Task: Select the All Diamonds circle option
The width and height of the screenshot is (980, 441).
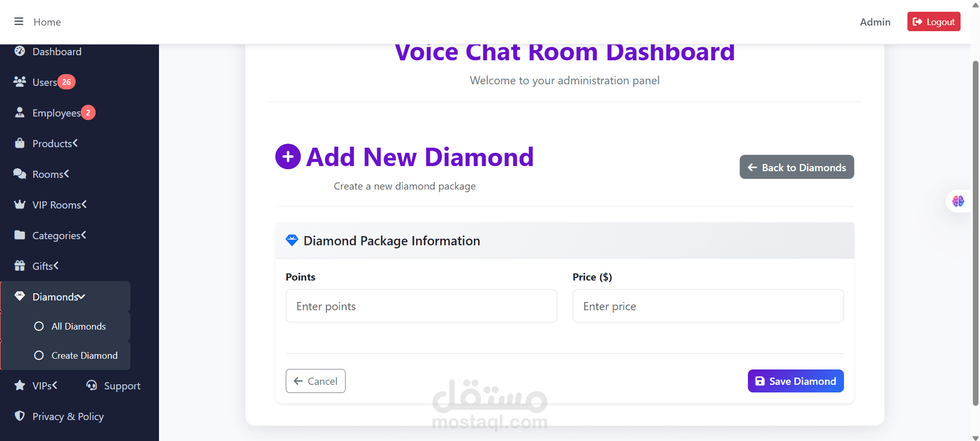Action: pyautogui.click(x=39, y=326)
